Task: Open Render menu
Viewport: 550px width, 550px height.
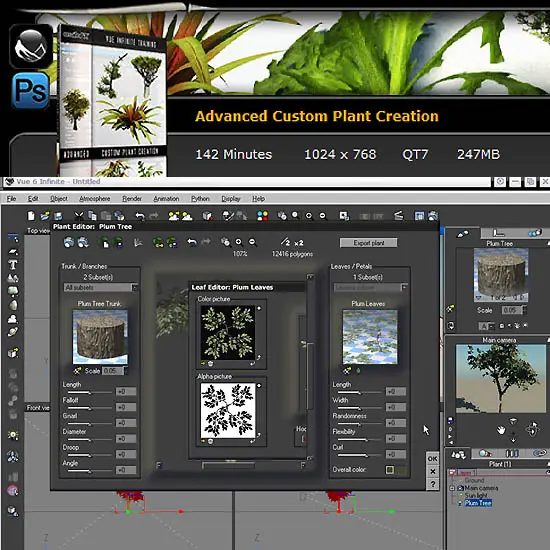Action: coord(132,199)
